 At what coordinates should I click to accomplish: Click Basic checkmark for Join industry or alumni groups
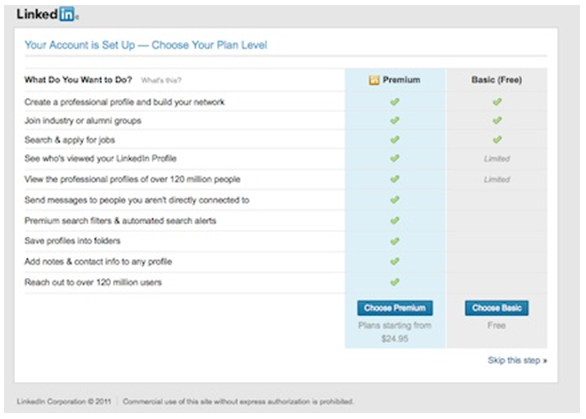[497, 120]
